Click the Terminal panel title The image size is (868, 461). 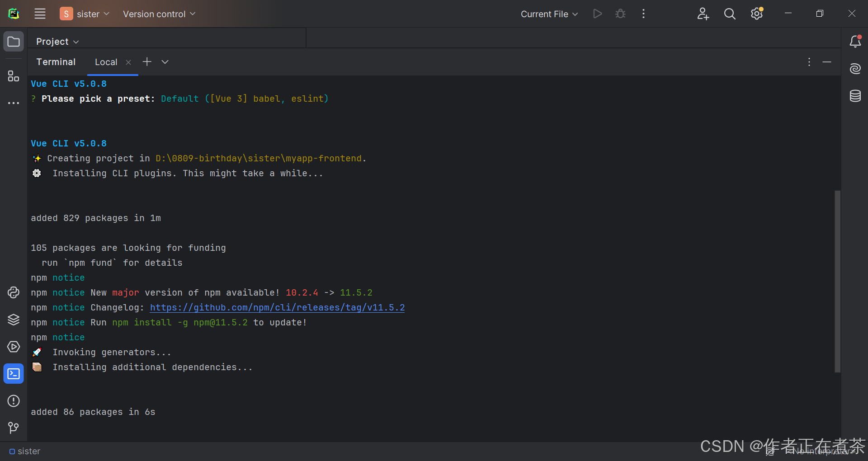[56, 62]
